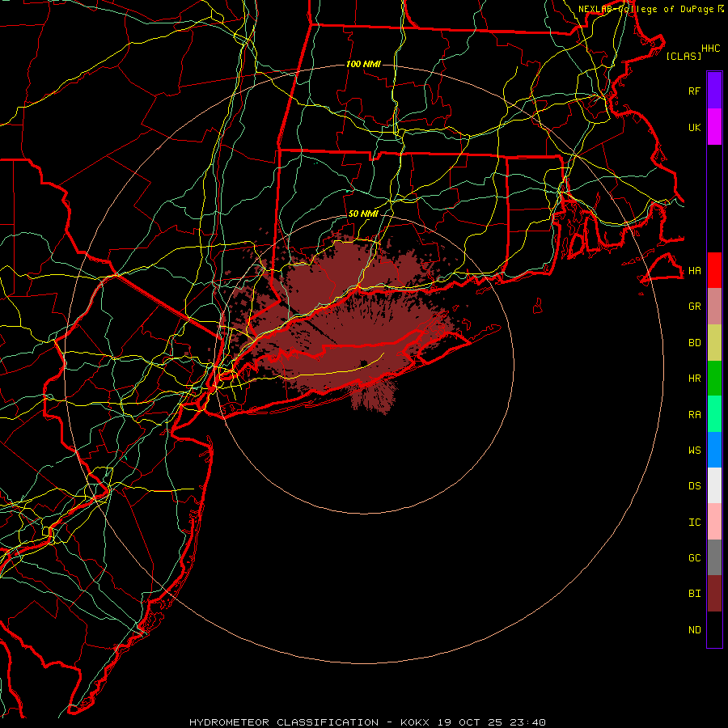Click the 'WS' legend label
Screen dimensions: 728x728
(694, 451)
